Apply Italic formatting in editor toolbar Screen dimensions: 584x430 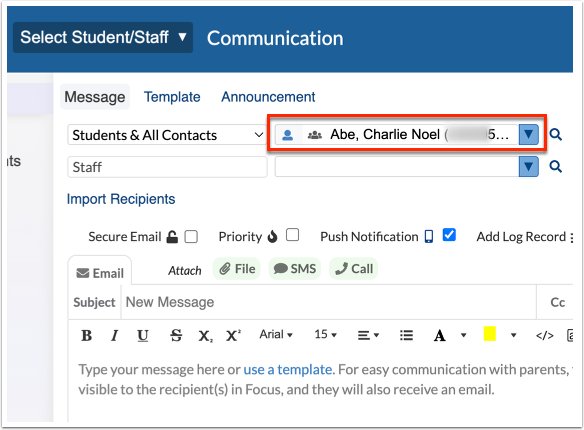115,335
